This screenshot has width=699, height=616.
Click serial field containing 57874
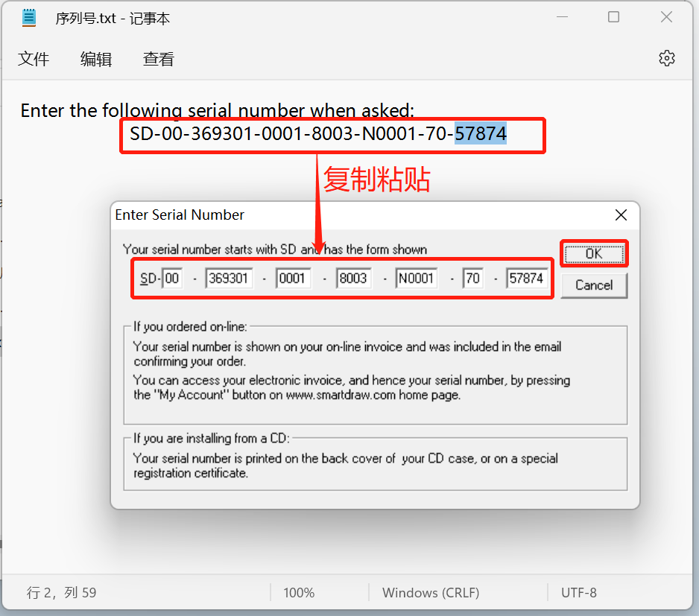[x=526, y=278]
